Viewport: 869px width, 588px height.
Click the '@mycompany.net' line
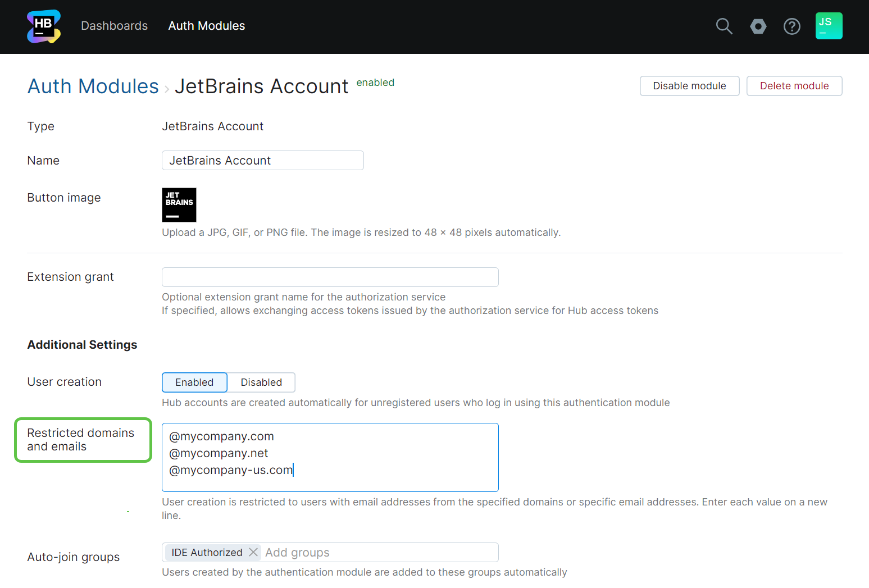pos(219,453)
